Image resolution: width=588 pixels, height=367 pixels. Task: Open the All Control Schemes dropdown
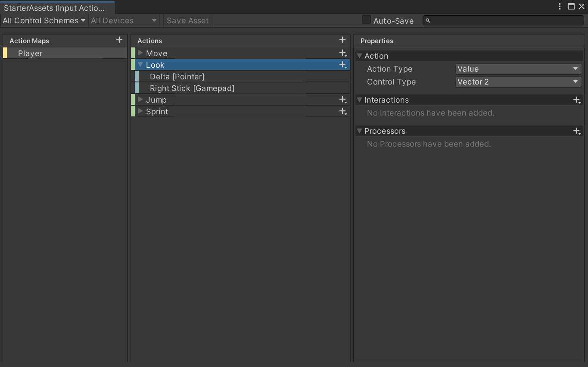coord(44,21)
